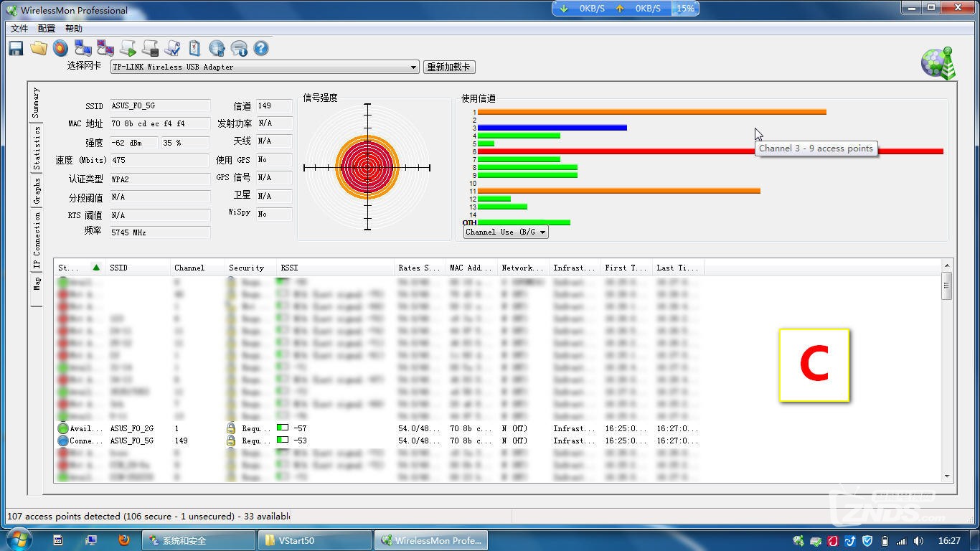Click the volume speaker icon in system tray
Screen dimensions: 980x551
tap(919, 540)
